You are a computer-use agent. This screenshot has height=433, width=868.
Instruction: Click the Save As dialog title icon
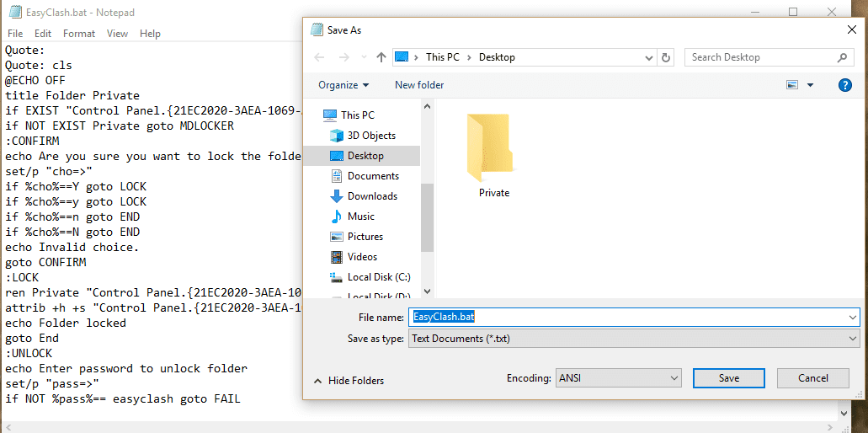pos(317,29)
